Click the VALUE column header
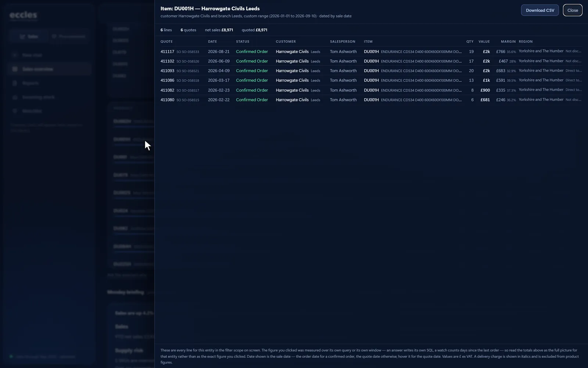The image size is (588, 368). tap(484, 42)
